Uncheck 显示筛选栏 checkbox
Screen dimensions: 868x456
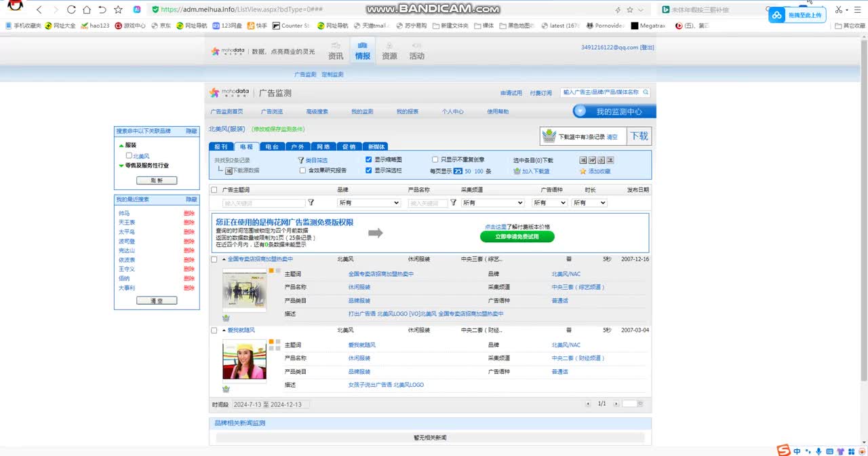coord(369,171)
